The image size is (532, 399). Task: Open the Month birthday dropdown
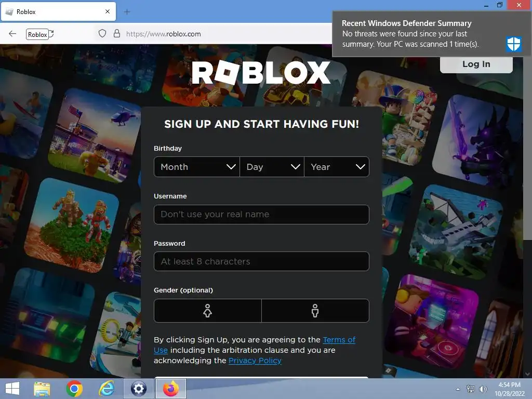[x=197, y=167]
